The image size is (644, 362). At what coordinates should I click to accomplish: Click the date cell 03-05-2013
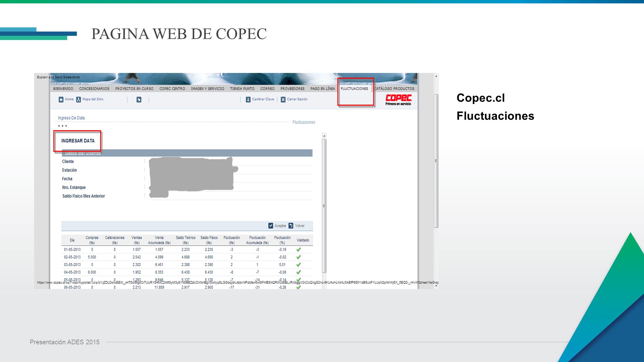(x=72, y=265)
